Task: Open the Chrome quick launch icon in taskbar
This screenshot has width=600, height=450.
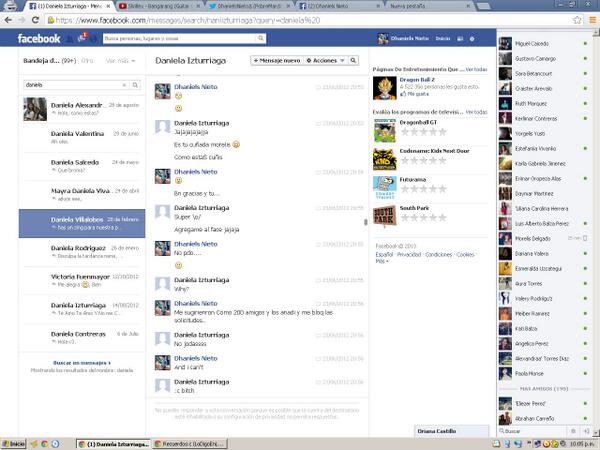Action: [x=44, y=444]
